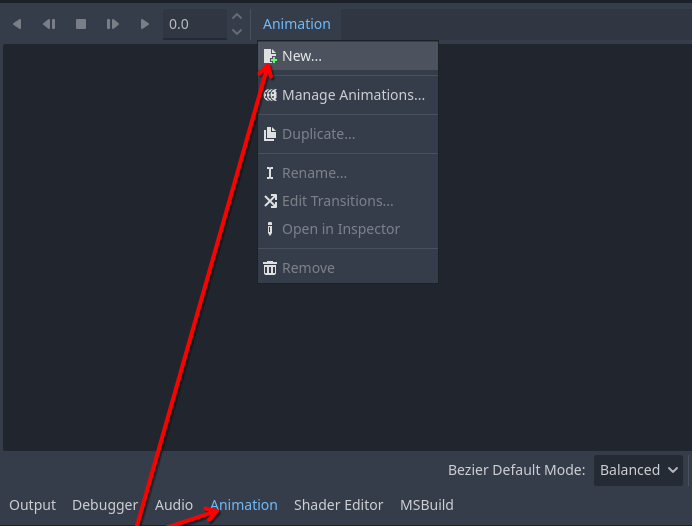The width and height of the screenshot is (692, 526).
Task: Stop animation playback with the square button
Action: click(81, 24)
